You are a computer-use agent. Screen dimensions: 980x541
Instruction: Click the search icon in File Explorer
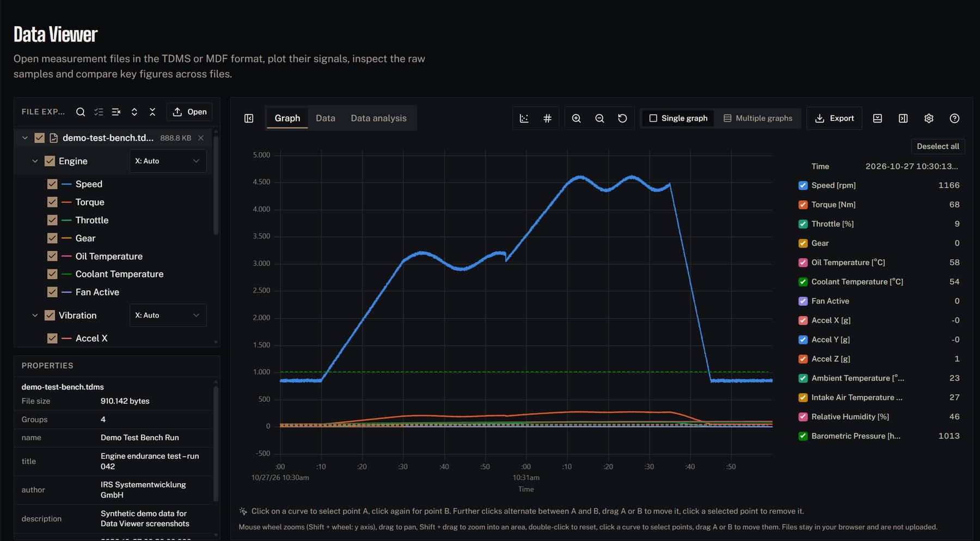(x=80, y=112)
